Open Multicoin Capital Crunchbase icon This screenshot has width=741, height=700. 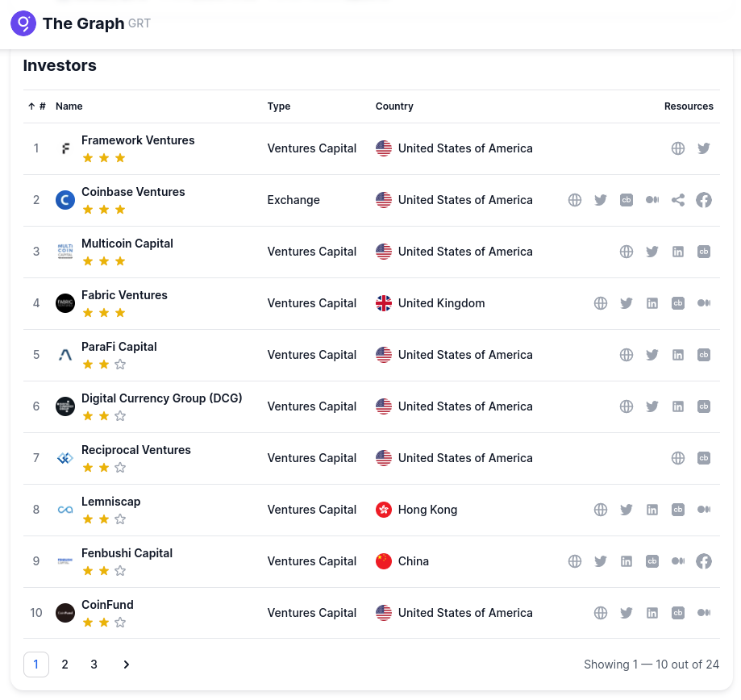(704, 252)
